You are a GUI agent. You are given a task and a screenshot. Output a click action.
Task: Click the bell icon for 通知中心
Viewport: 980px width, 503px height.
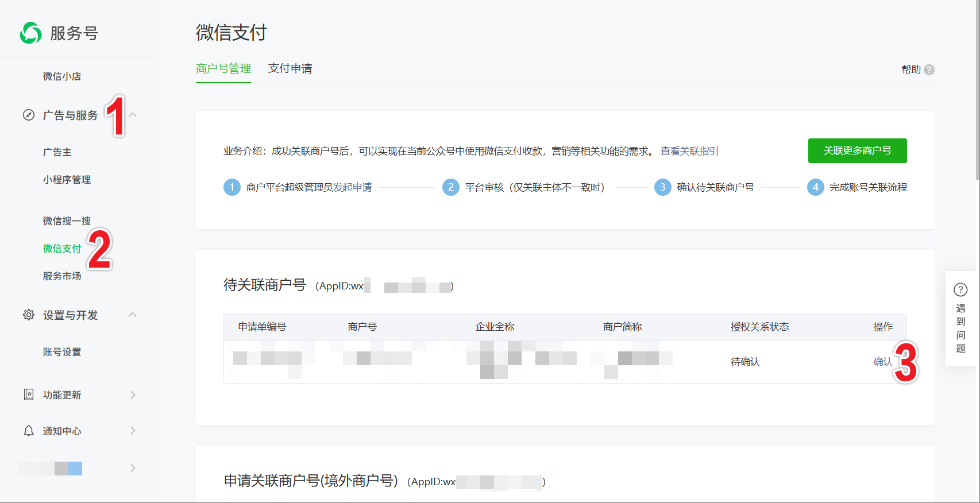click(29, 431)
